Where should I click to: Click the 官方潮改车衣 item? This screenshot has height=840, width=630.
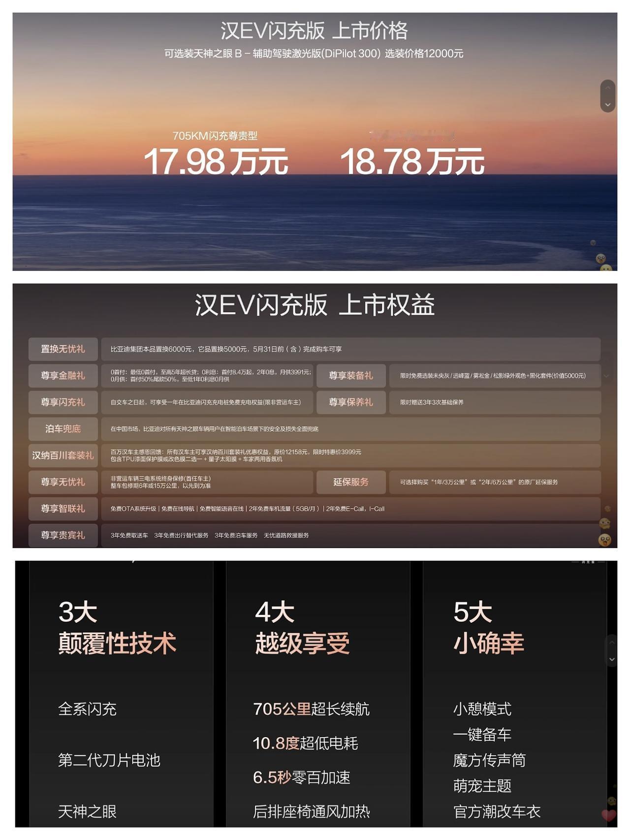497,811
